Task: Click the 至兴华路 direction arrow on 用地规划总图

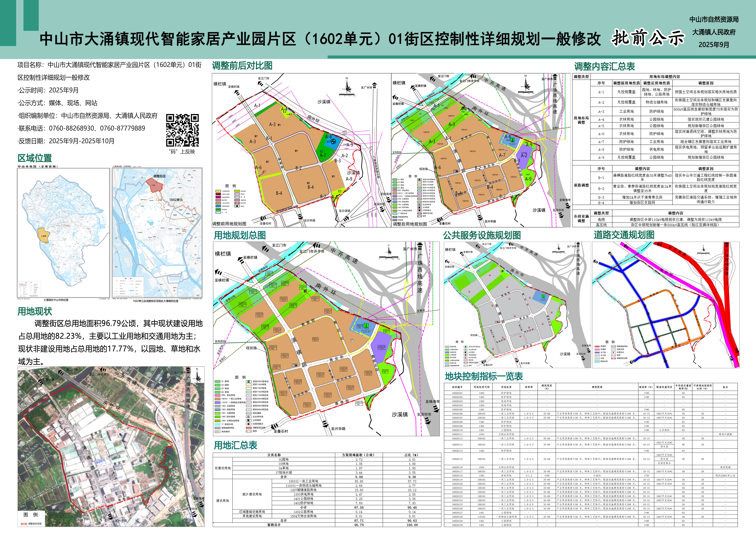Action: pos(325,425)
